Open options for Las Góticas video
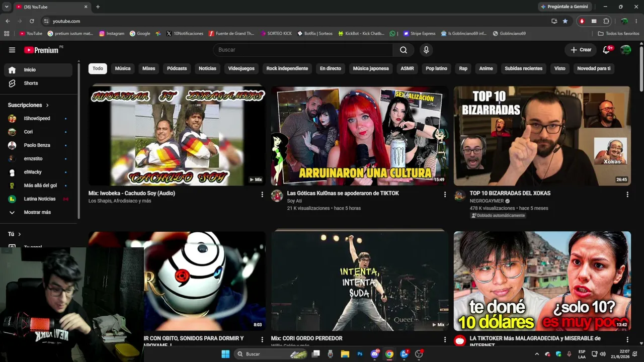 click(445, 195)
